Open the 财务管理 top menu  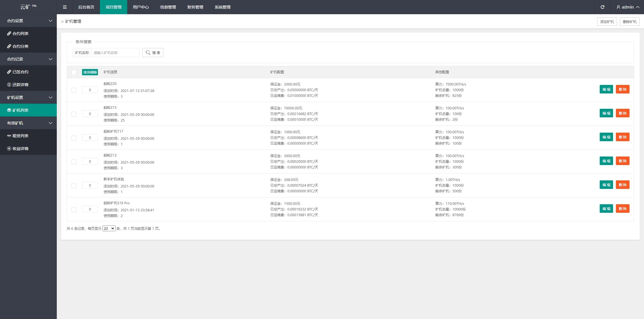(195, 7)
